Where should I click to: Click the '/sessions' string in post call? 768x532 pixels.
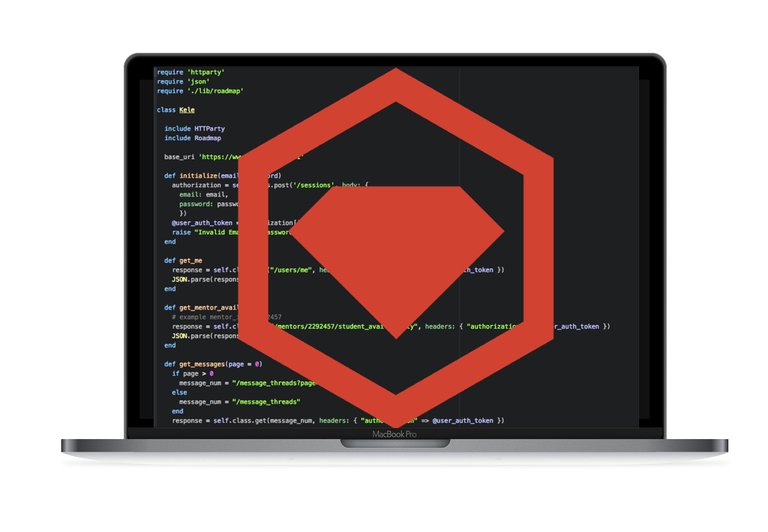pyautogui.click(x=314, y=185)
